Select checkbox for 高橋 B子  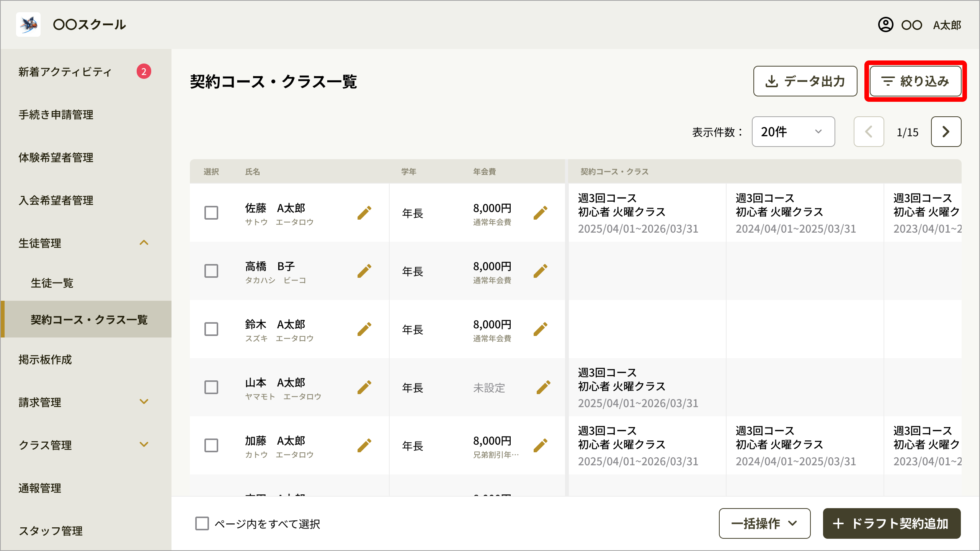click(x=211, y=271)
